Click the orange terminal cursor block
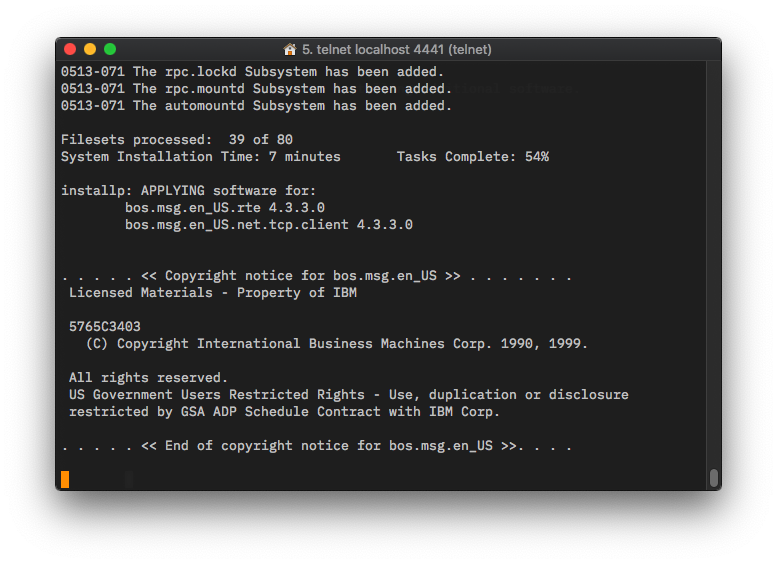Image resolution: width=777 pixels, height=564 pixels. [x=65, y=479]
